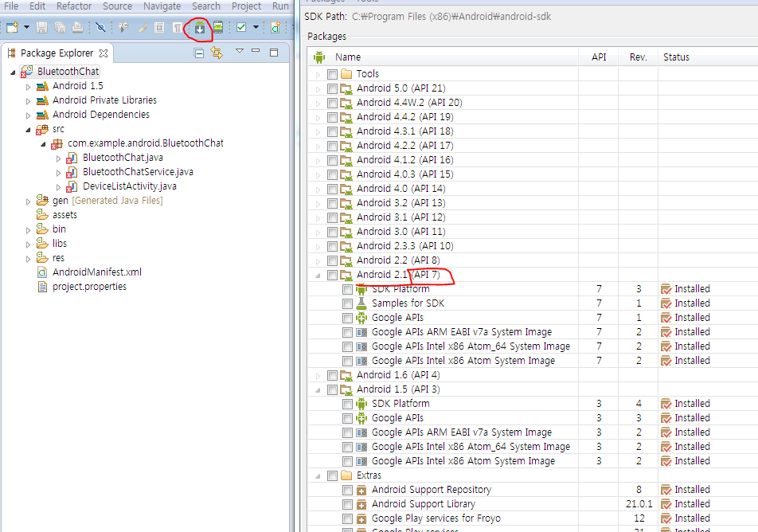This screenshot has width=758, height=532.
Task: Check the Tools package checkbox
Action: 332,74
